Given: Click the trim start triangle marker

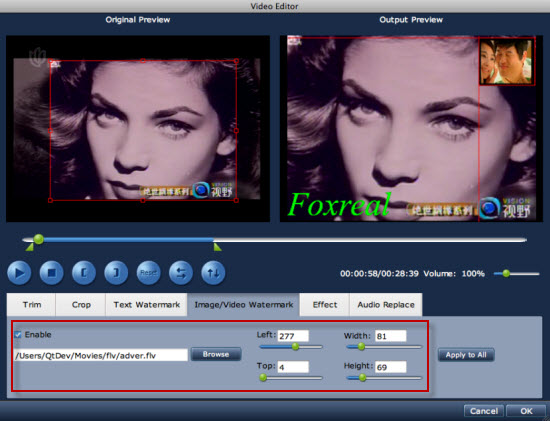Looking at the screenshot, I should coord(30,247).
